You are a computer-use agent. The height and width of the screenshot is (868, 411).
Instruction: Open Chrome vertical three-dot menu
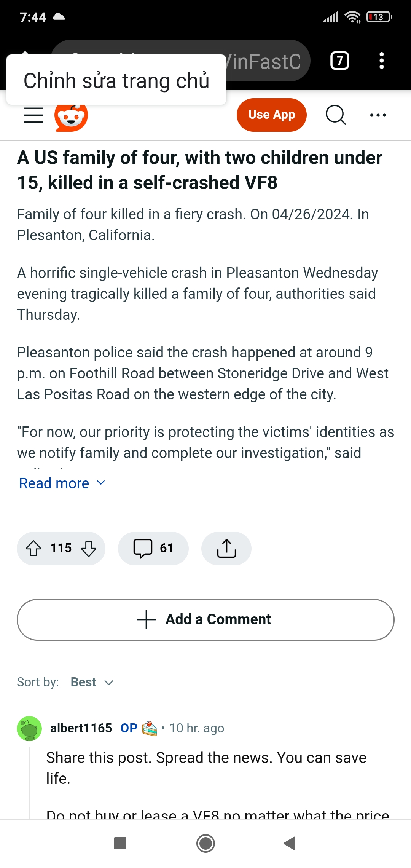381,61
